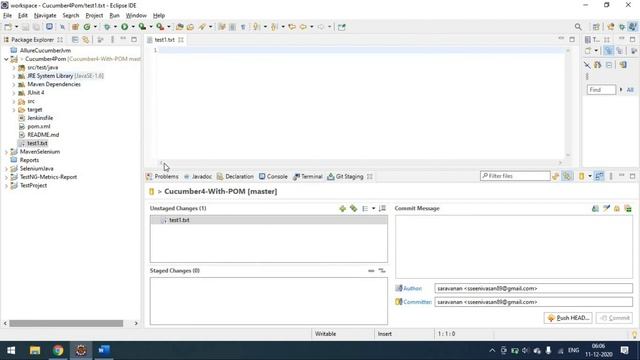The width and height of the screenshot is (640, 360).
Task: Click the Sort unstaged files icon
Action: (x=382, y=209)
